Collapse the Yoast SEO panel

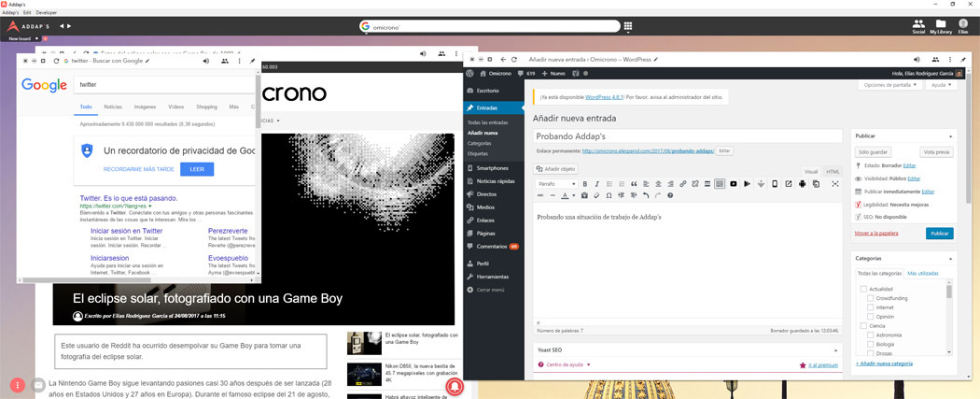[835, 350]
